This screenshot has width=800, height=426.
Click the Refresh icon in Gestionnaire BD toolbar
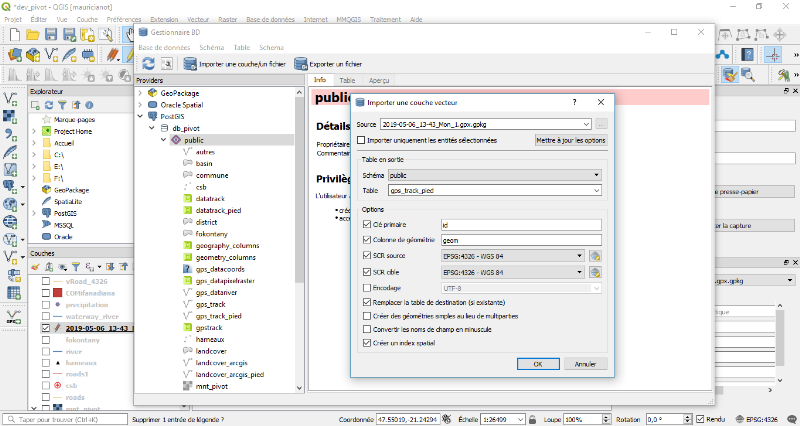[148, 63]
